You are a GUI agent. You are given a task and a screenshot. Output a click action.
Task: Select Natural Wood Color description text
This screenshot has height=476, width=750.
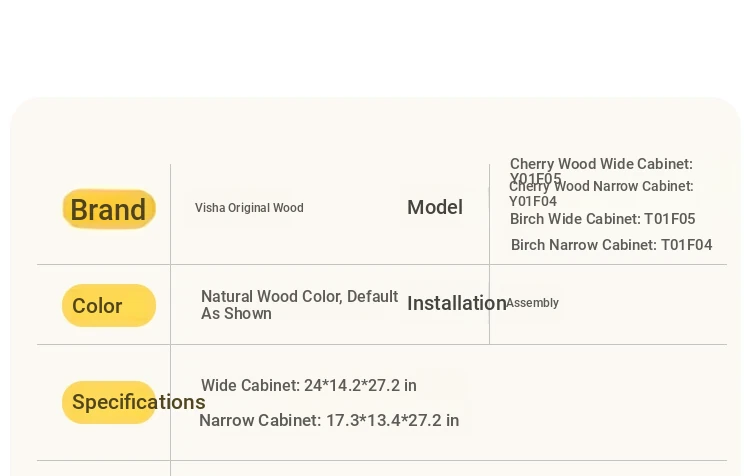click(x=299, y=305)
